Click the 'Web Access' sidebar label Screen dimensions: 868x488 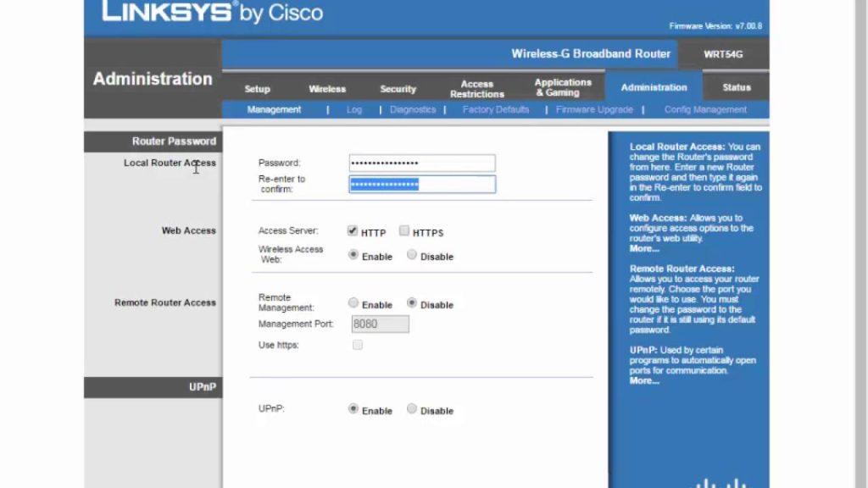point(188,230)
